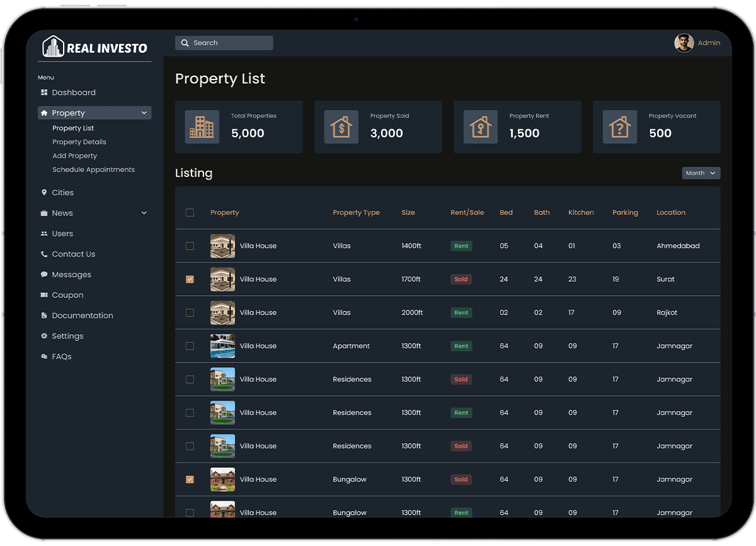Click the Messages chat bubble icon

point(44,275)
